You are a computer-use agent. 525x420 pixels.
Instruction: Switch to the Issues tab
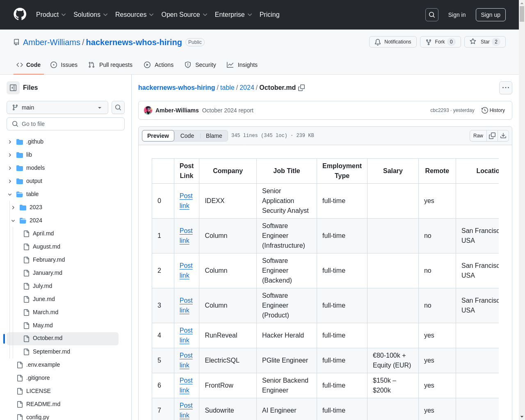(x=64, y=65)
